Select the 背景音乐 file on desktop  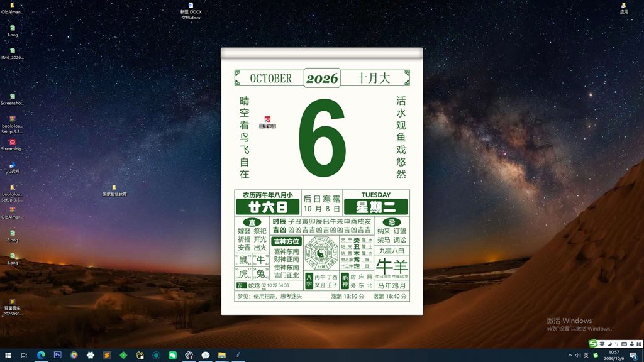(x=13, y=307)
